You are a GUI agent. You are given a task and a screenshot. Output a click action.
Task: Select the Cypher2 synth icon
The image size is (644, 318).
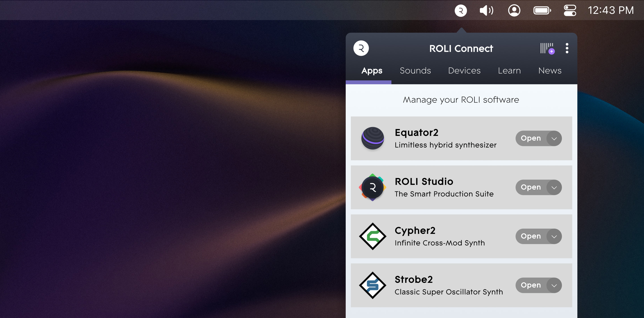[x=373, y=236]
